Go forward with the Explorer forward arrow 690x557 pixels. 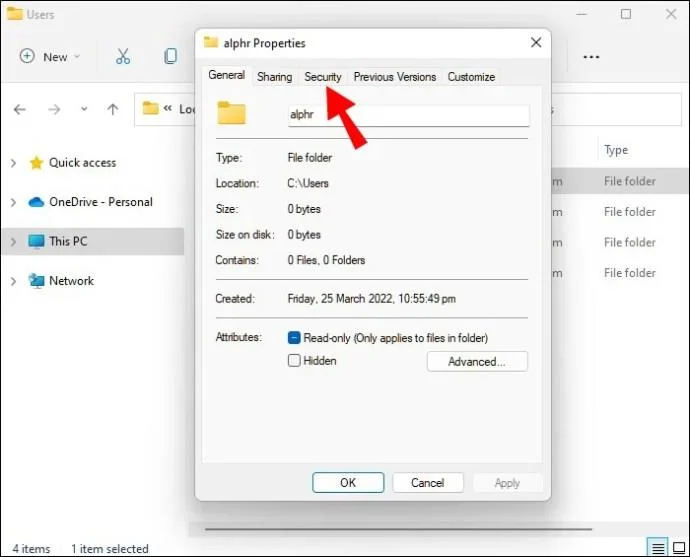(54, 109)
